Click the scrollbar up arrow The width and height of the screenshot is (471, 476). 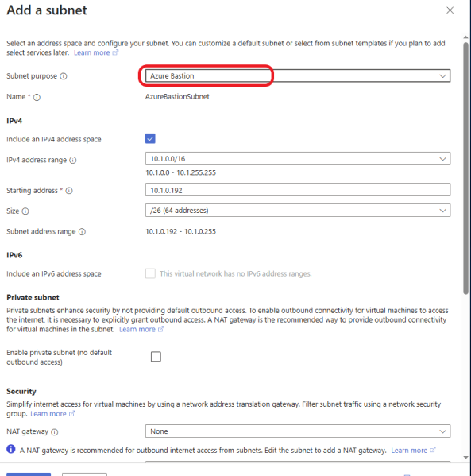pyautogui.click(x=466, y=37)
